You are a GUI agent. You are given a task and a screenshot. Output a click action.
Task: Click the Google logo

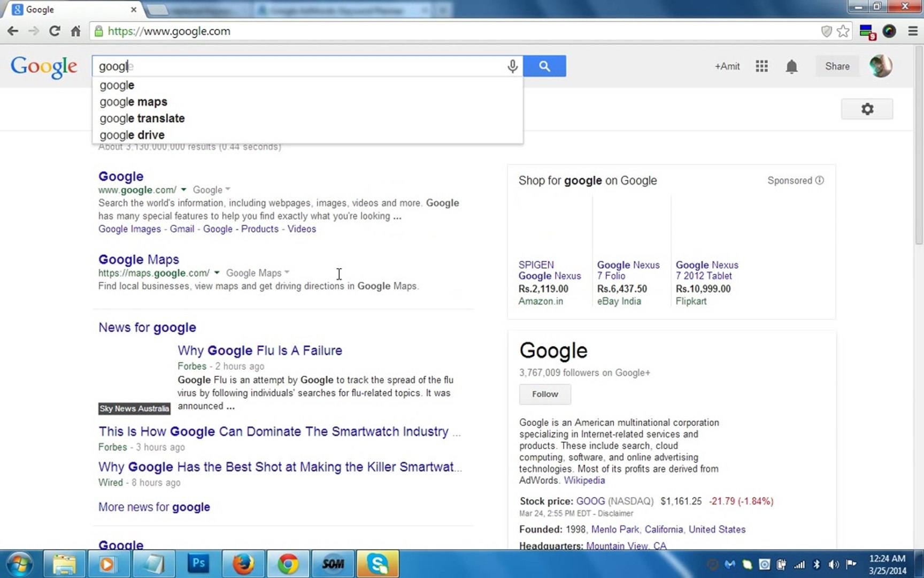44,67
